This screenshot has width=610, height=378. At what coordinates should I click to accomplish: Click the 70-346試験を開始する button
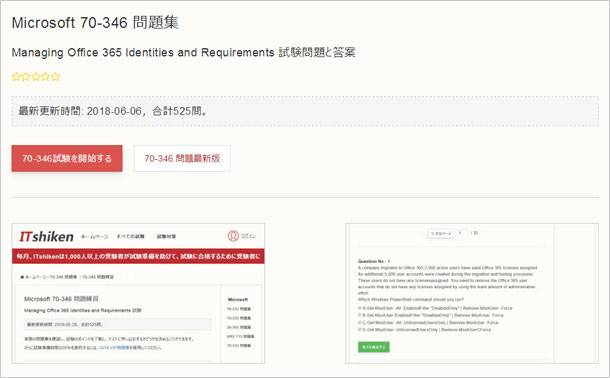tap(67, 158)
